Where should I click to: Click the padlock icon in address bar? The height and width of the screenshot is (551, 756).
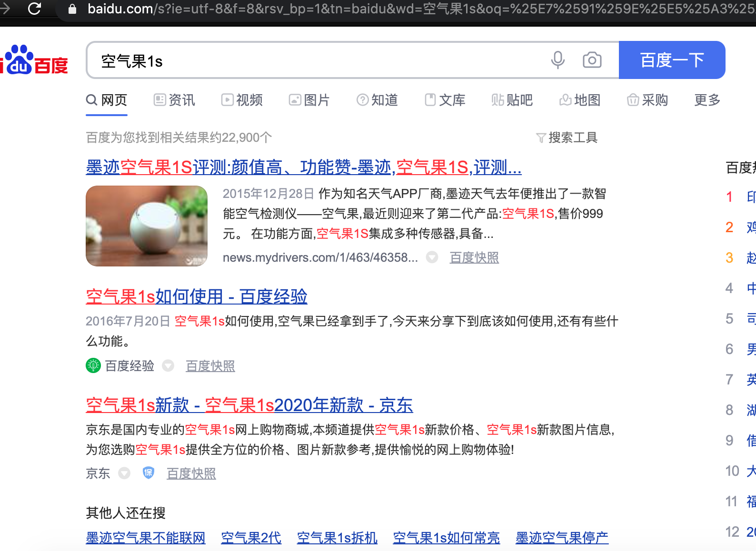(72, 9)
